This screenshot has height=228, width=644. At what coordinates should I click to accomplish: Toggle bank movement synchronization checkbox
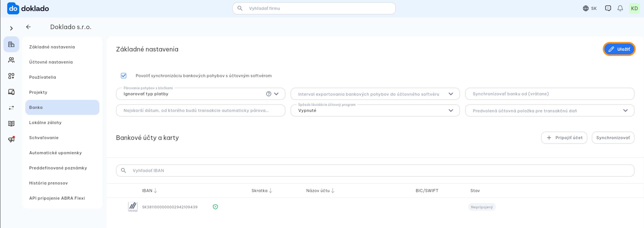(123, 75)
